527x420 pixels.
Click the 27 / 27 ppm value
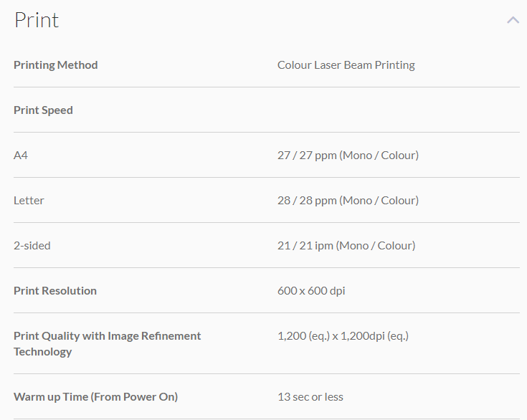click(348, 156)
